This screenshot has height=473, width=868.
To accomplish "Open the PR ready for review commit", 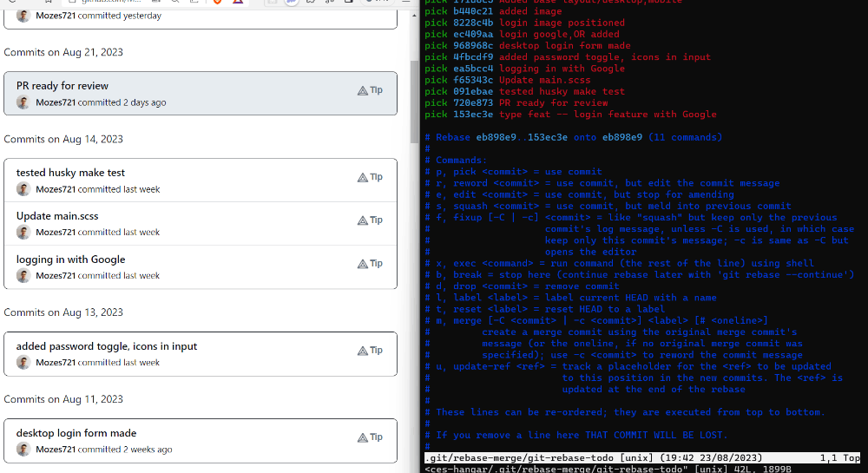I will tap(62, 86).
